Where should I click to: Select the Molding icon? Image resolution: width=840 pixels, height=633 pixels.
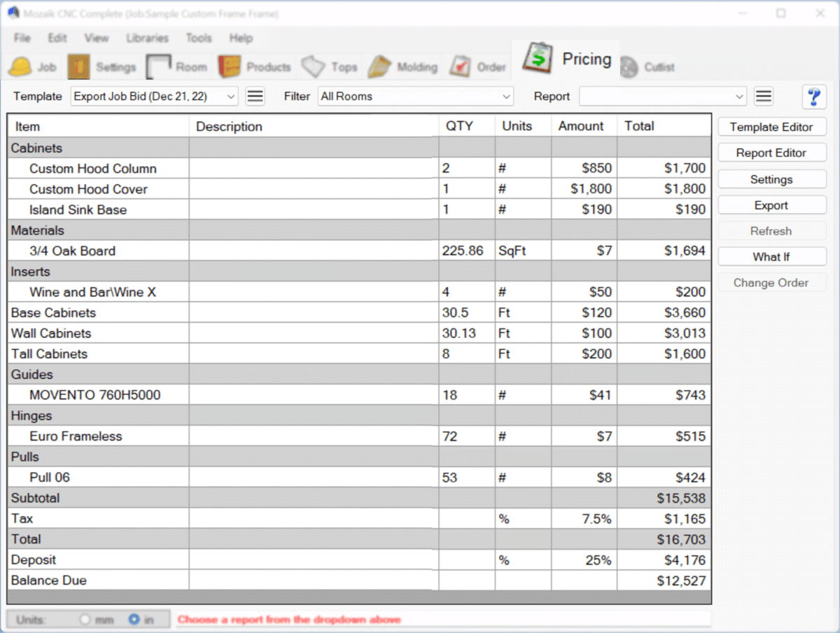402,67
